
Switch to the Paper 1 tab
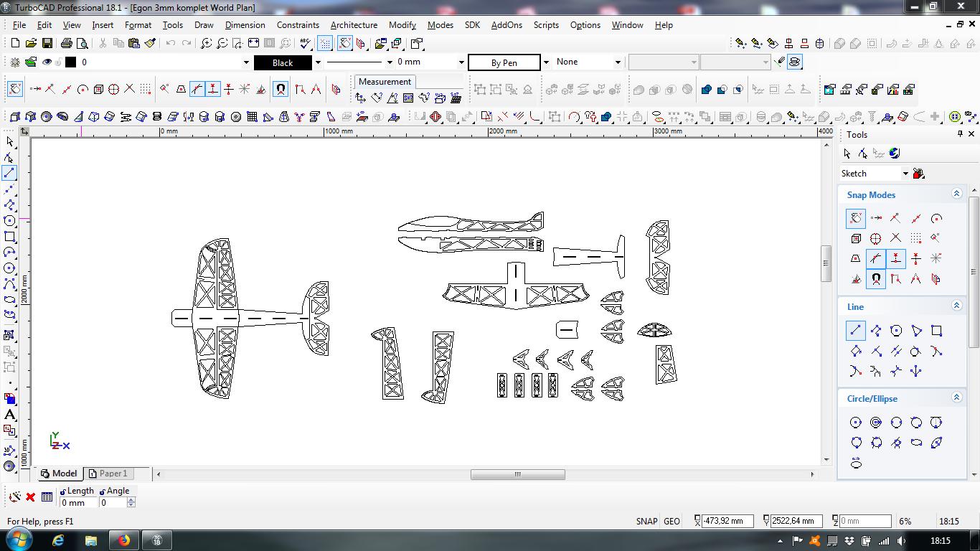click(113, 474)
